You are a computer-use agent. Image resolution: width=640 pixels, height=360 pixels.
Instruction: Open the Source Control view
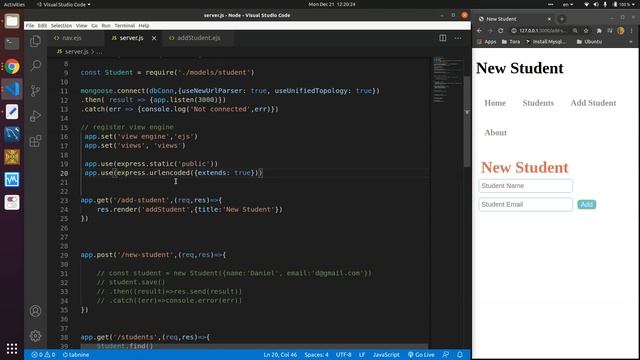pos(36,91)
